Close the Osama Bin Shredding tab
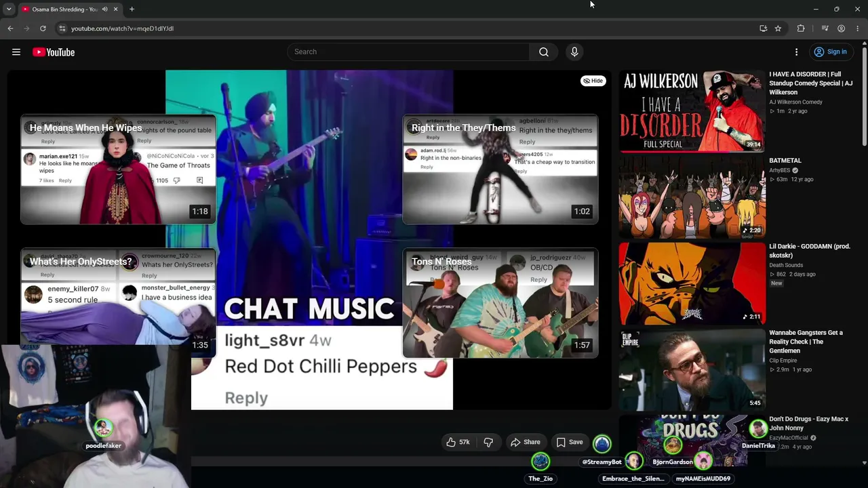 pyautogui.click(x=115, y=9)
